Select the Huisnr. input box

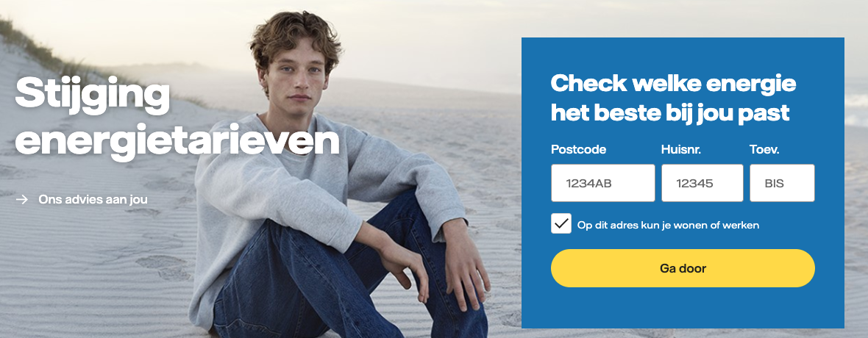click(x=702, y=183)
